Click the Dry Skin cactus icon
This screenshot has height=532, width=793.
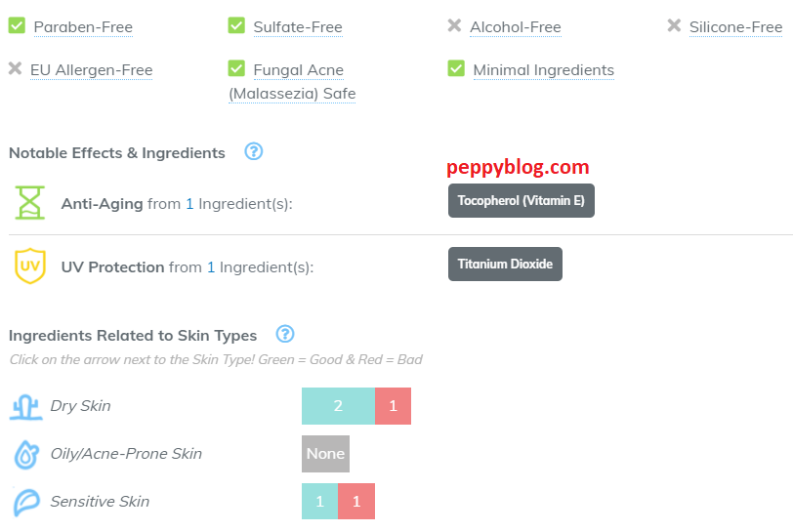25,406
